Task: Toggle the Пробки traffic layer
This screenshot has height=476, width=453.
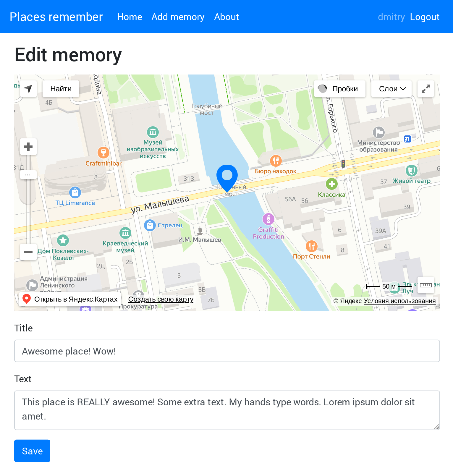Action: (340, 89)
